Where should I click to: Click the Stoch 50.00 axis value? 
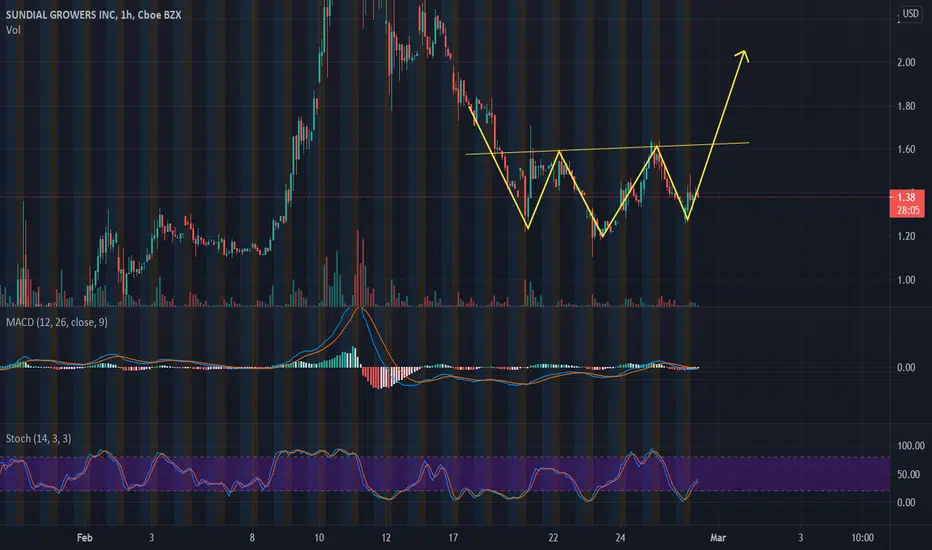point(908,474)
